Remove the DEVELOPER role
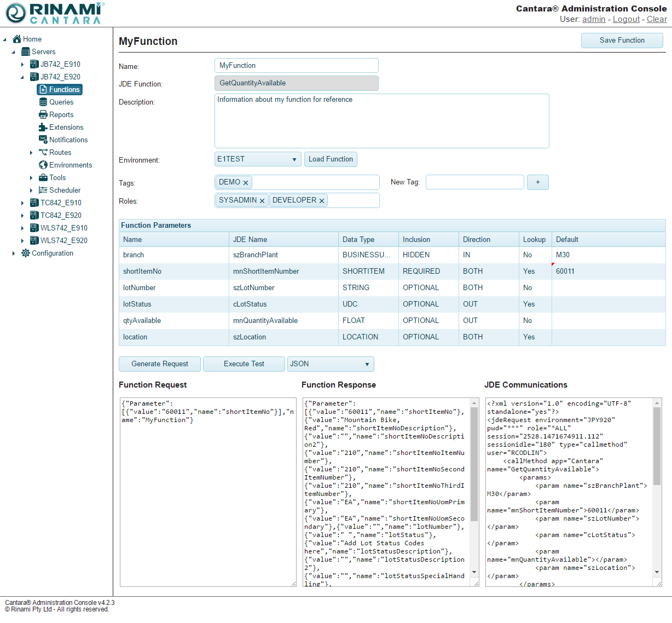 322,201
